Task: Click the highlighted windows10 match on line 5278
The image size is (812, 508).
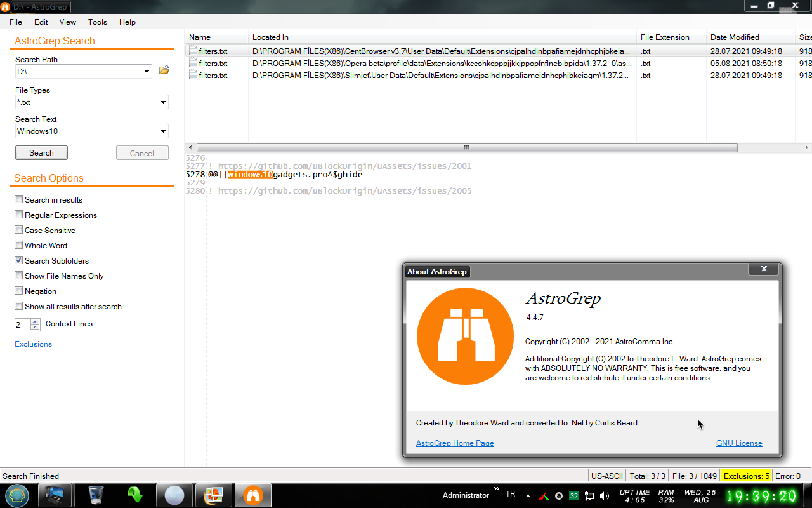Action: [x=250, y=174]
